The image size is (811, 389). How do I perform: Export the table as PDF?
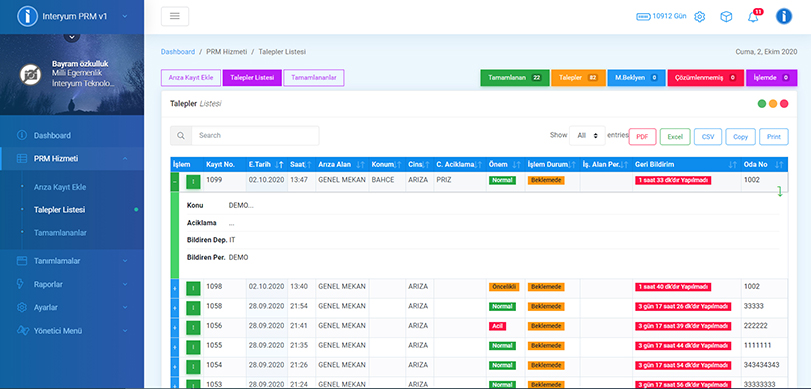tap(642, 137)
